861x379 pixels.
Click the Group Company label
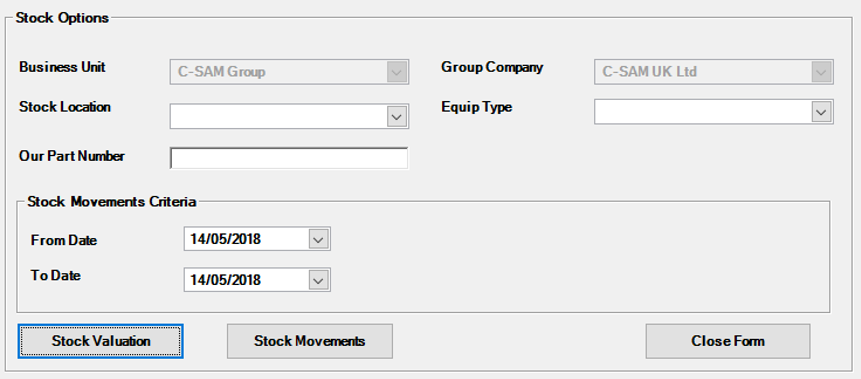point(493,68)
